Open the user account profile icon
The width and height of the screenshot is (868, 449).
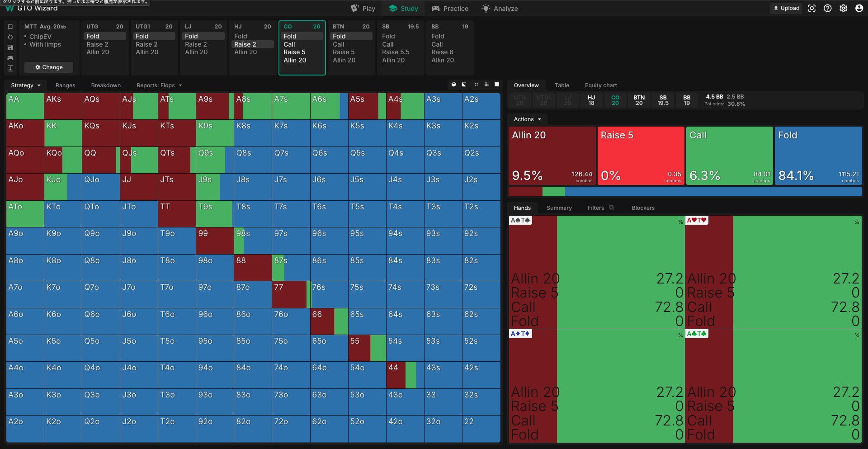click(x=859, y=8)
